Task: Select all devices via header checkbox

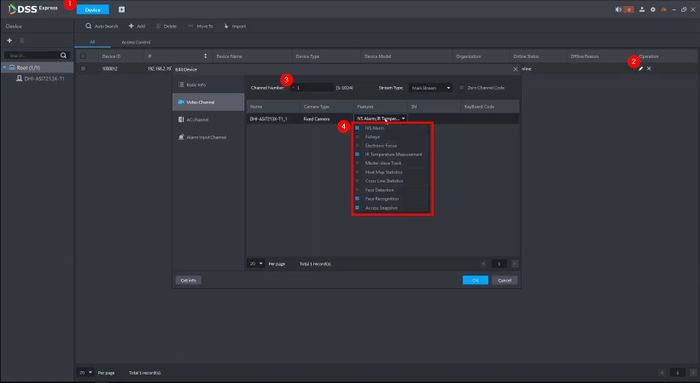Action: [x=83, y=56]
